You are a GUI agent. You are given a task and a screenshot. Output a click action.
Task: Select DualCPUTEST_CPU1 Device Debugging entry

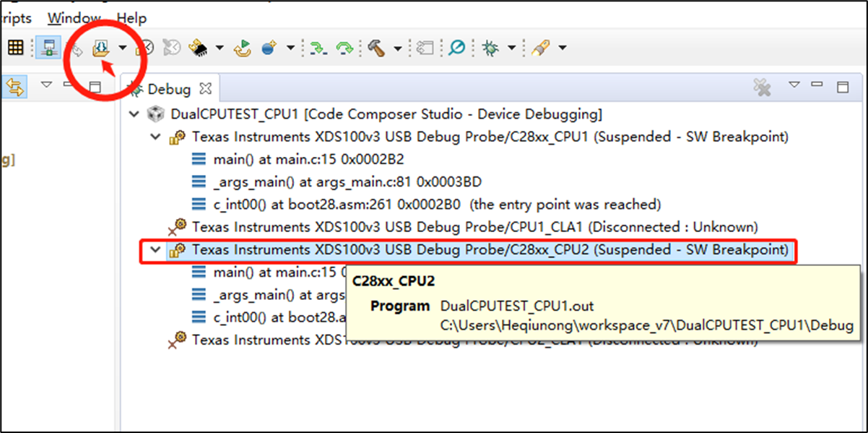click(386, 114)
